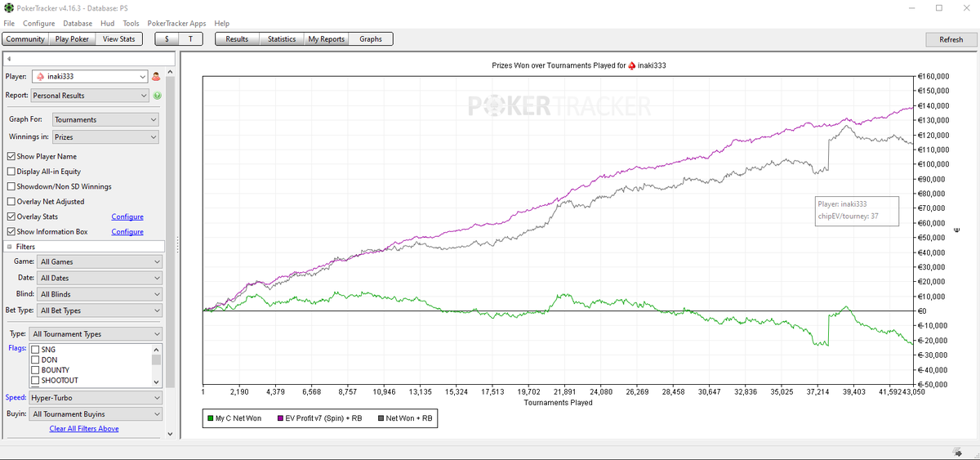
Task: Open the Date filter All Dates dropdown
Action: [100, 278]
